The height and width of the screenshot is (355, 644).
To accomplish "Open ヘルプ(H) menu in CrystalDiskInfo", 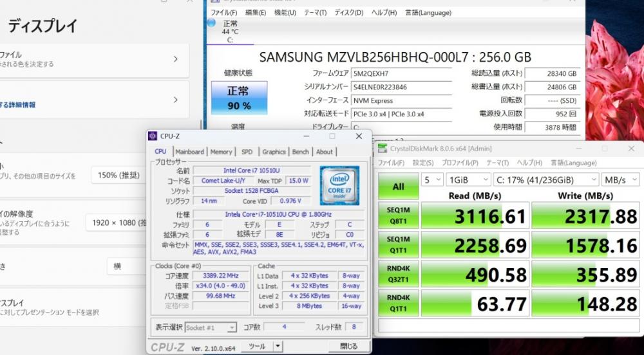I will click(x=384, y=13).
